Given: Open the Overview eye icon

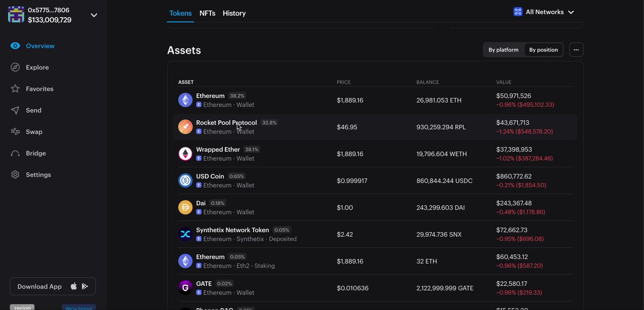Looking at the screenshot, I should 15,46.
